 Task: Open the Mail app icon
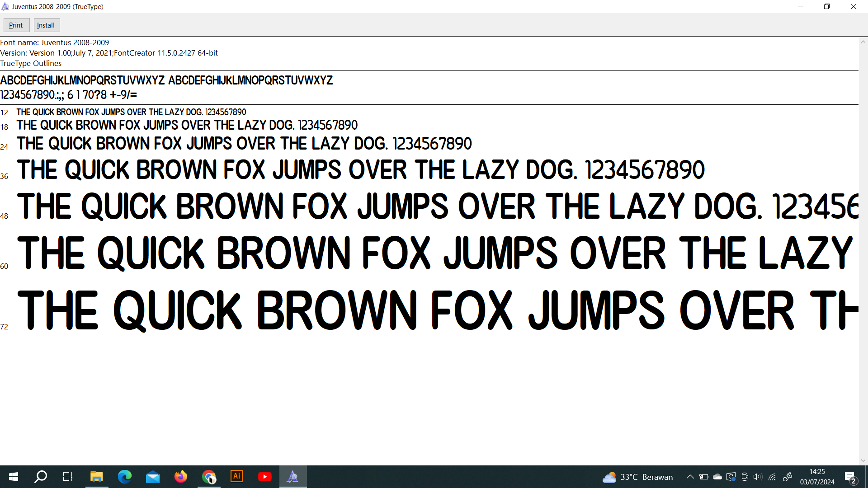click(x=153, y=477)
